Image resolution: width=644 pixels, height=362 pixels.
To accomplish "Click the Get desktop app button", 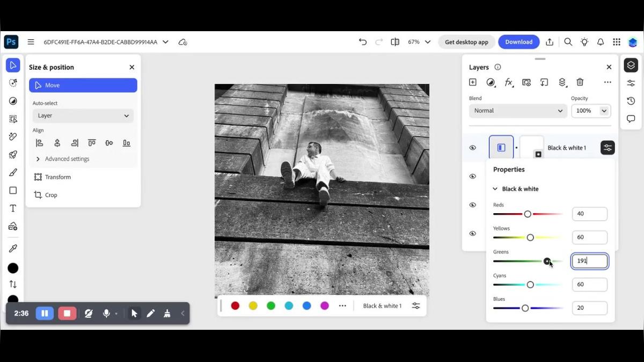I will coord(466,42).
